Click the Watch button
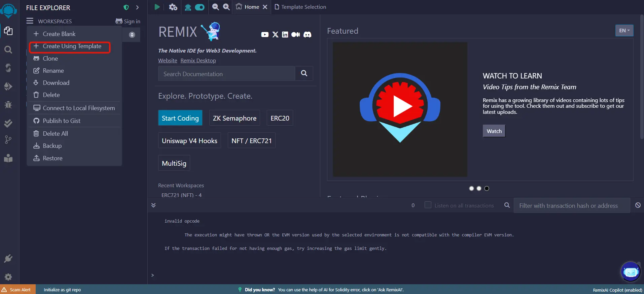Screen dimensions: 644x294 (x=494, y=131)
